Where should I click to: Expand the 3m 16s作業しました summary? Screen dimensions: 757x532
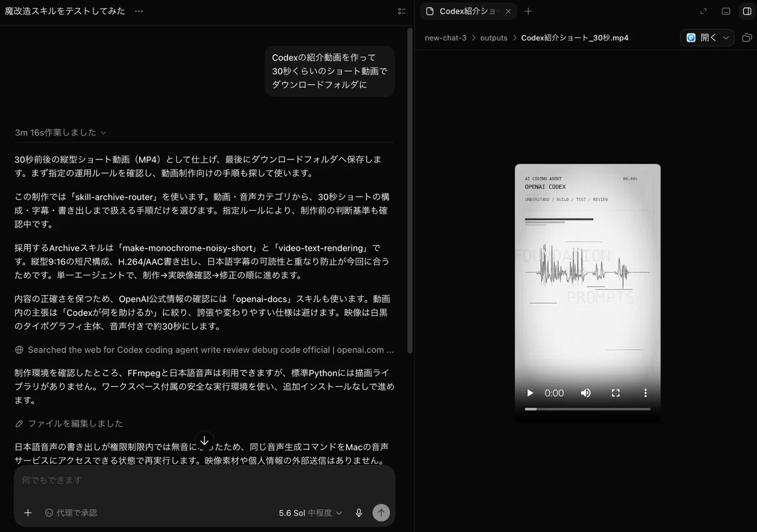tap(61, 132)
